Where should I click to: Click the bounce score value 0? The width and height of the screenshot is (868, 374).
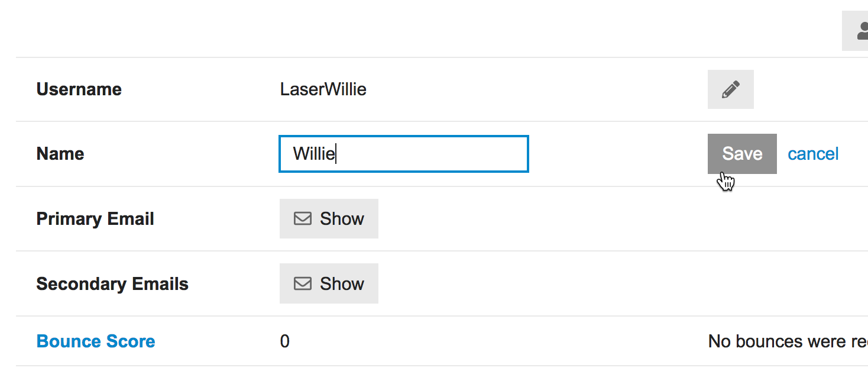coord(285,341)
